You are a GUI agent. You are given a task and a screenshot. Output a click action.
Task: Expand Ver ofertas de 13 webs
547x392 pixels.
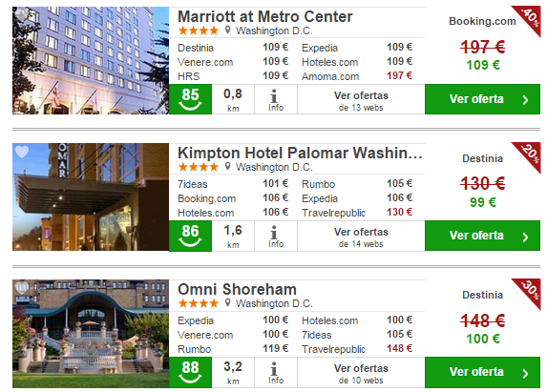point(361,100)
